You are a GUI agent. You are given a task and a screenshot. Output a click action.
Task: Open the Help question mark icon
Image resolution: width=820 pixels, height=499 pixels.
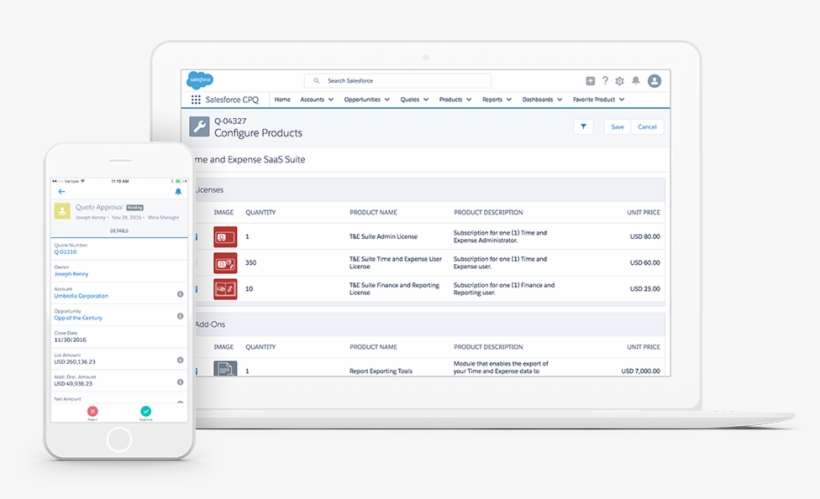click(x=605, y=81)
